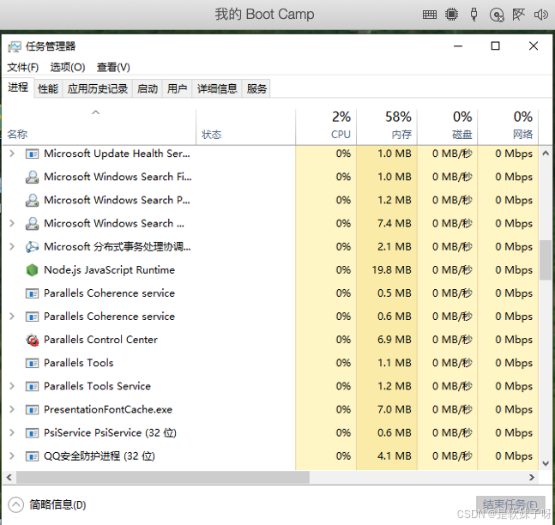Sort by 内存 column header

387,127
